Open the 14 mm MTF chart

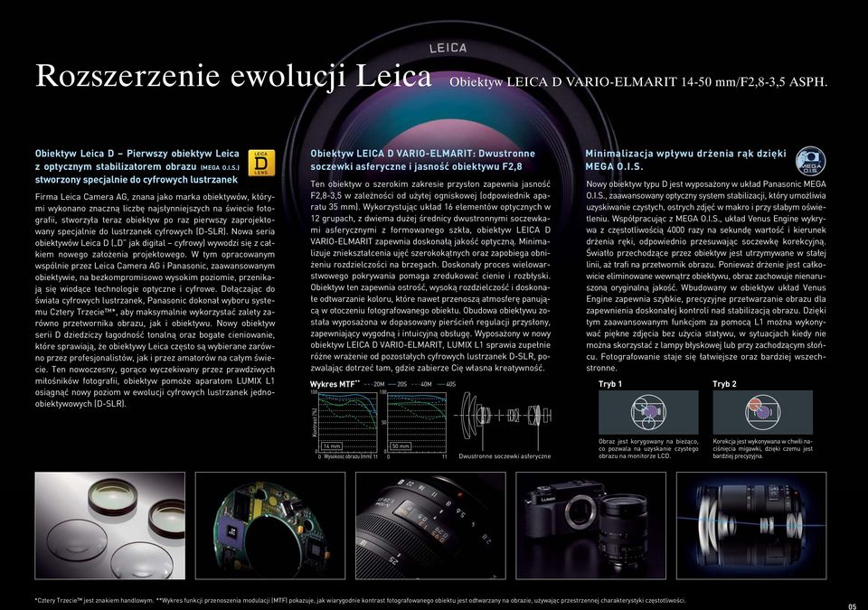click(347, 423)
